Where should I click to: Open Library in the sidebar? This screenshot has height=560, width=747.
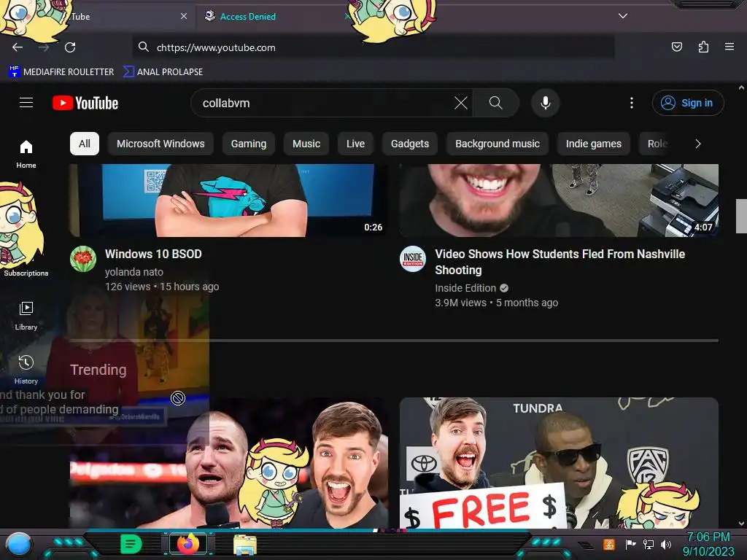click(26, 316)
